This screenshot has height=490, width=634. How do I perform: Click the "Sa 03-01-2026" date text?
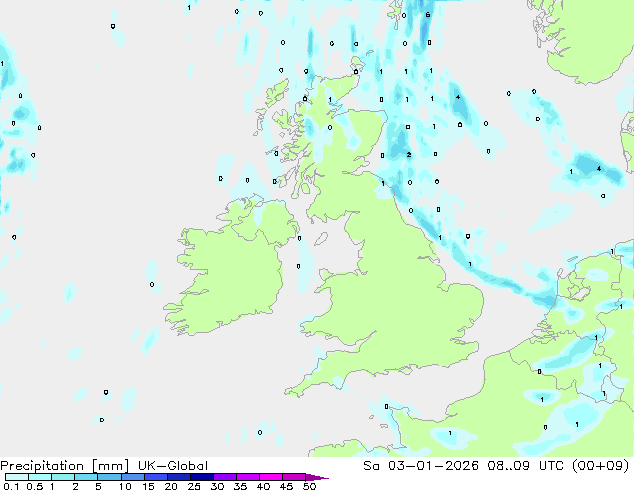click(x=421, y=466)
